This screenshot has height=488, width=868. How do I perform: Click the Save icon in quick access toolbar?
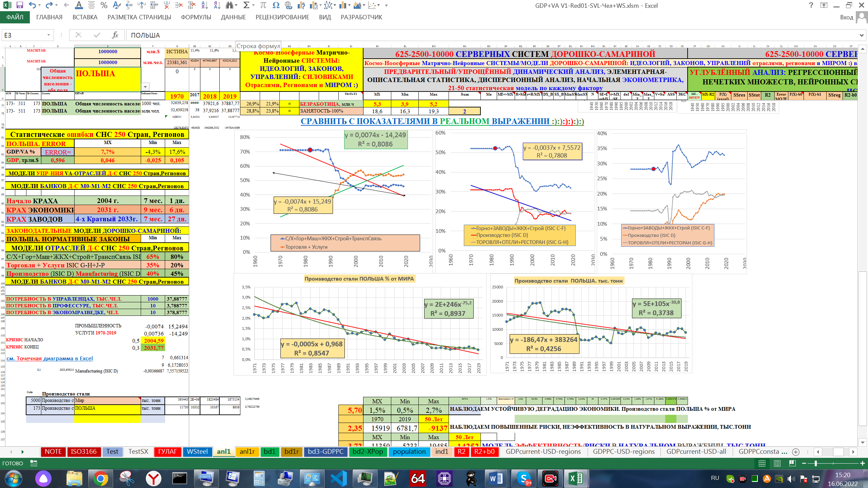coord(20,5)
